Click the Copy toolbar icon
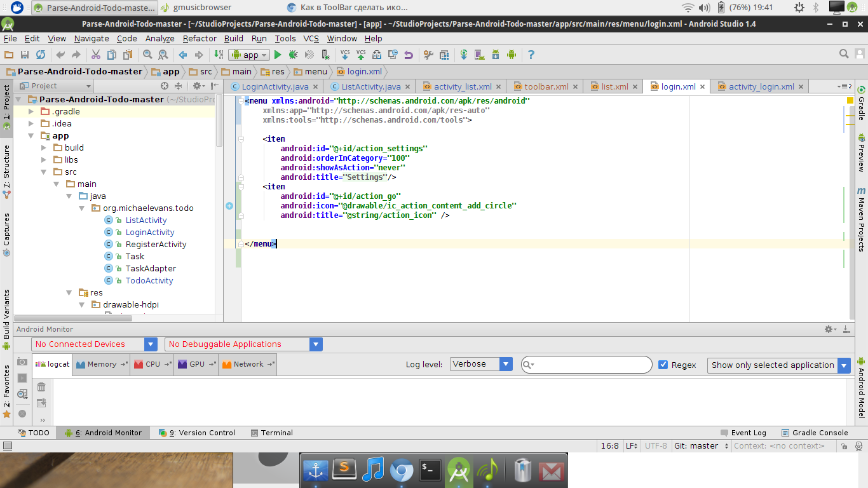 tap(112, 55)
